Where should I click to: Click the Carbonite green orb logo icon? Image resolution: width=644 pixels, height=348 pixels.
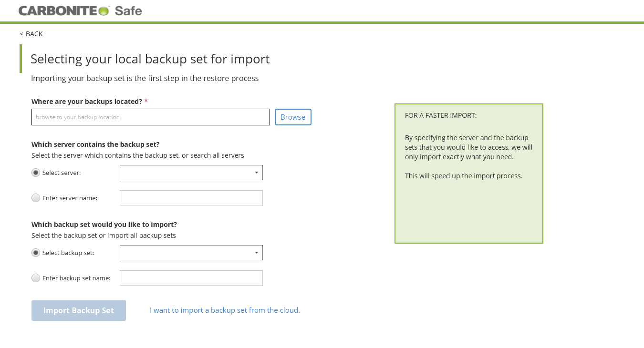104,10
